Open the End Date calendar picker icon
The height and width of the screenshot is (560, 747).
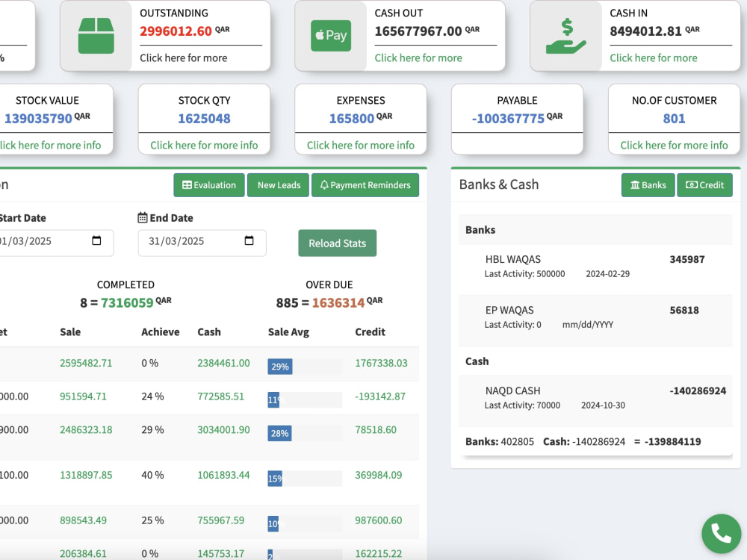click(249, 240)
